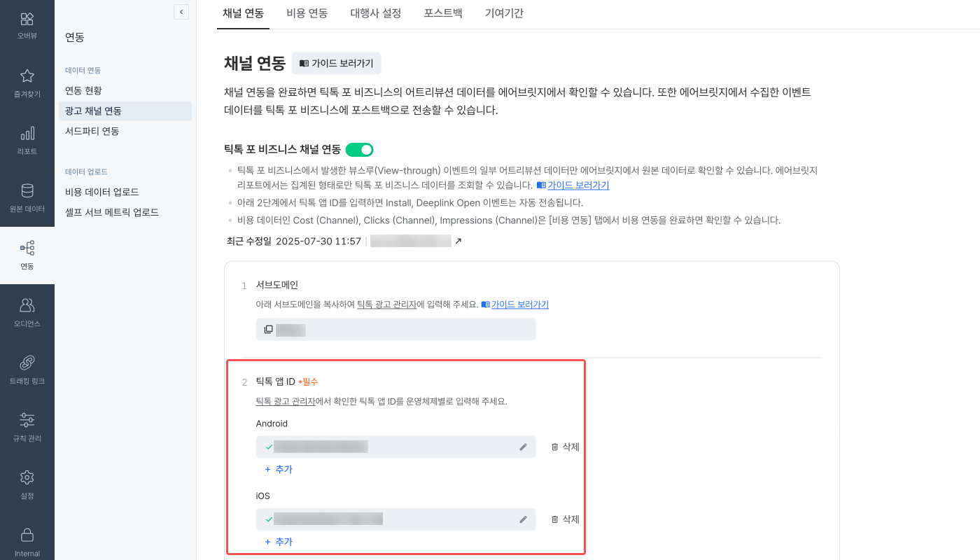Open the 오버뷰 overview icon in sidebar
Image resolution: width=980 pixels, height=560 pixels.
tap(27, 19)
